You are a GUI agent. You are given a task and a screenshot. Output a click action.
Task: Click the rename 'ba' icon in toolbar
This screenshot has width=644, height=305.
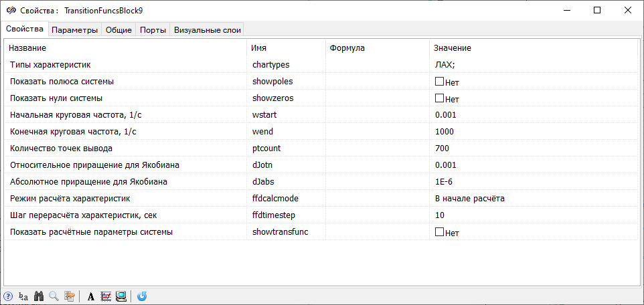click(23, 296)
